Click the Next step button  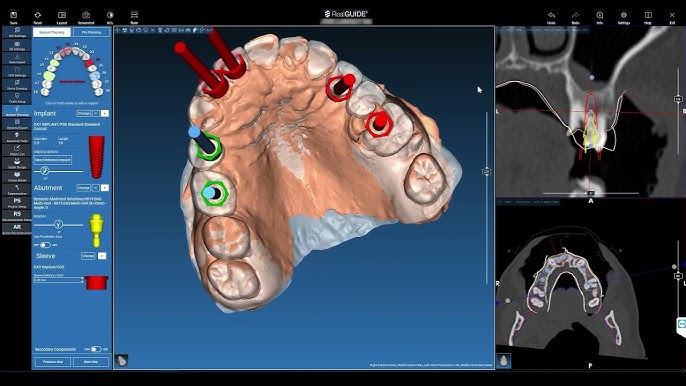pos(91,362)
